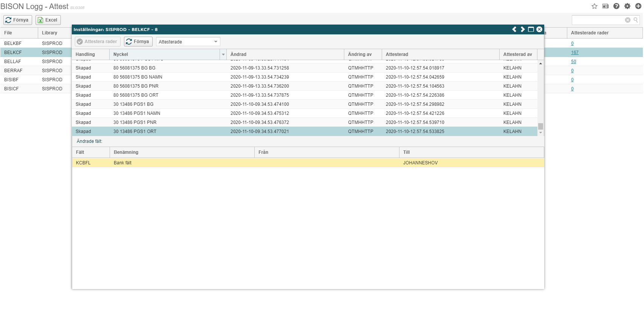
Task: Export to Excel button
Action: (48, 20)
